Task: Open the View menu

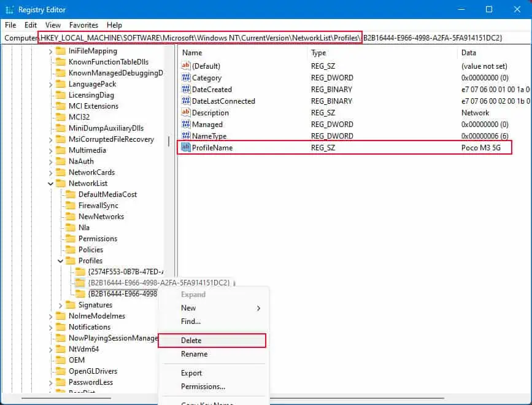Action: [x=52, y=25]
